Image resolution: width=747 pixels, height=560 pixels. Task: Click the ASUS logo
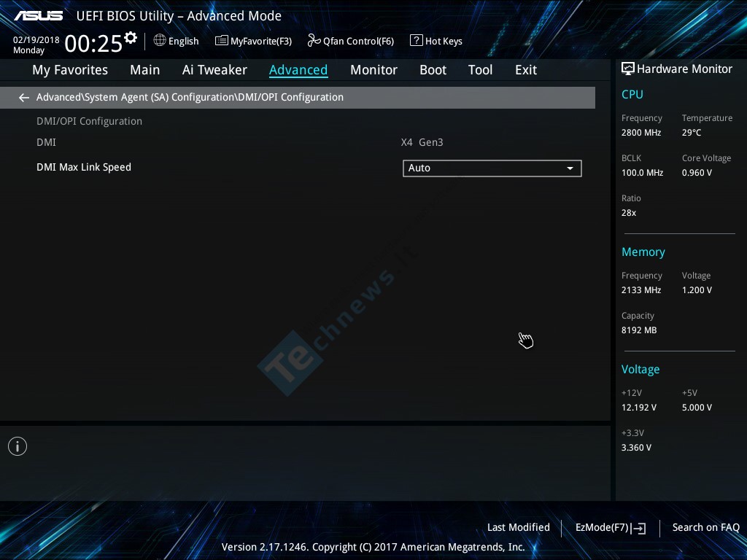tap(38, 16)
